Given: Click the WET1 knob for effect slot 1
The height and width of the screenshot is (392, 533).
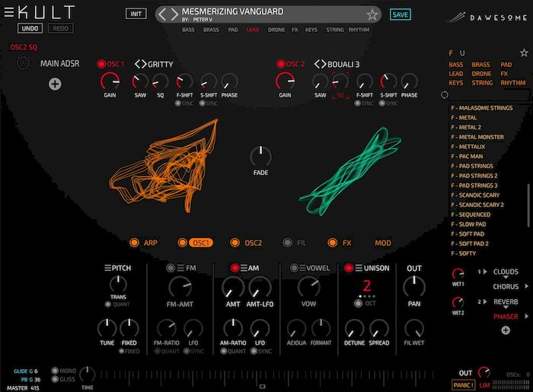Looking at the screenshot, I should (x=458, y=274).
